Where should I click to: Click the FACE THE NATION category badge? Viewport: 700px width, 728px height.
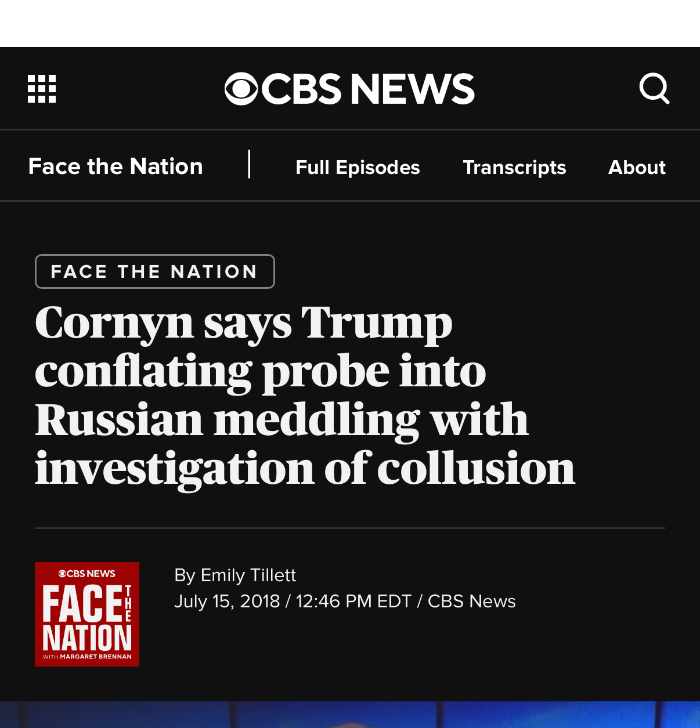[x=154, y=271]
